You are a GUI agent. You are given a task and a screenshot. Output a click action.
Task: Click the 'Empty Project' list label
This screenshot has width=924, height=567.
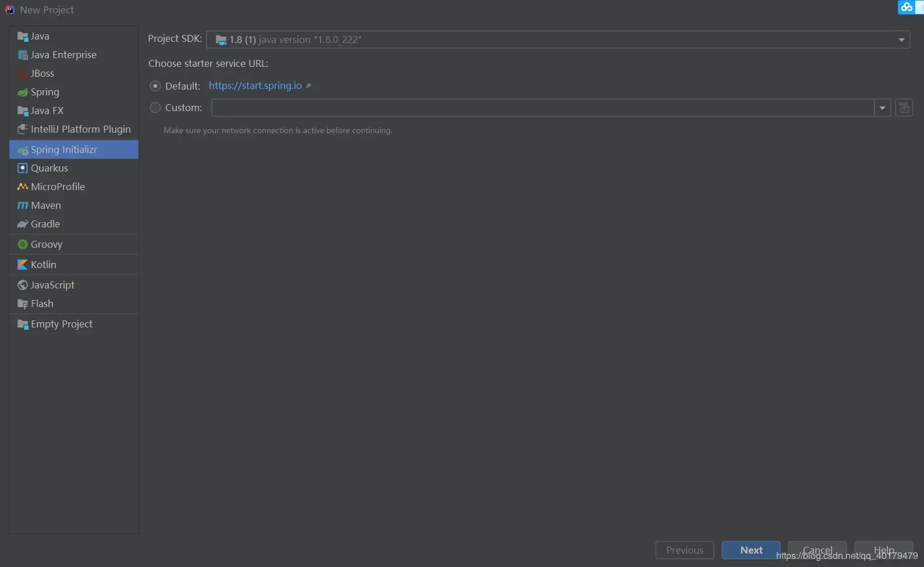(62, 324)
